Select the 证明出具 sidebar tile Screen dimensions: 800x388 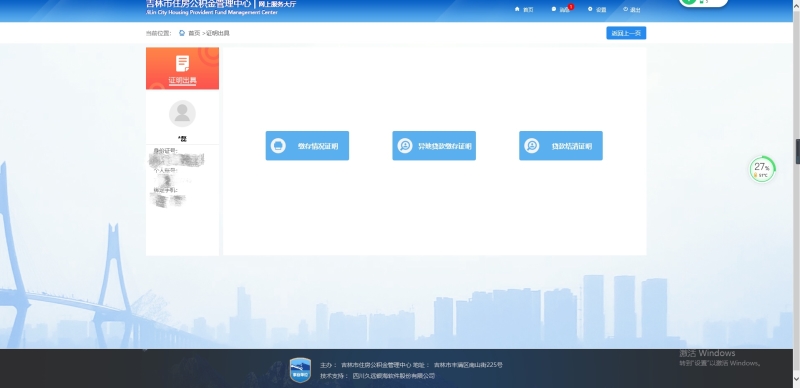(182, 68)
